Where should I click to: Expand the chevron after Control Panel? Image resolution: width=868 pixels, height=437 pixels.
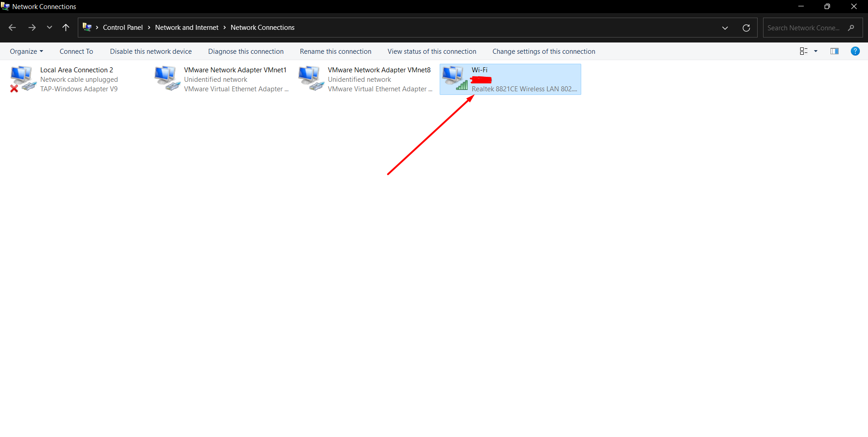click(x=149, y=28)
